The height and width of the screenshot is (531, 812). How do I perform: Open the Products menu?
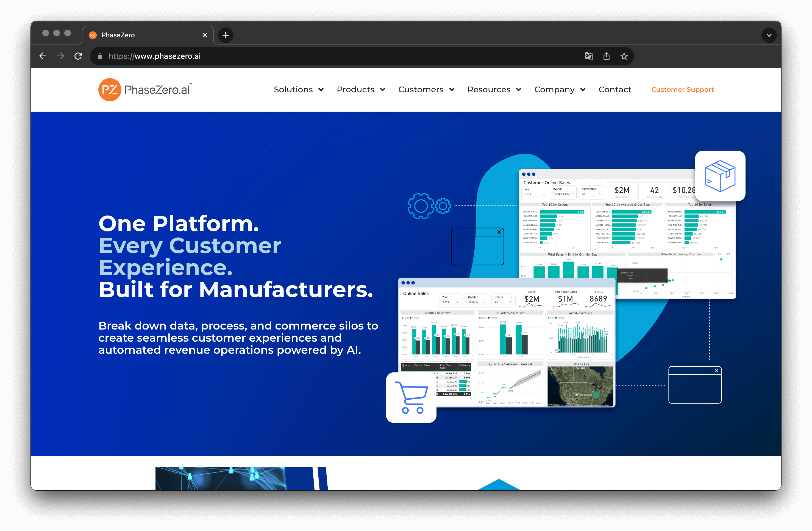click(355, 89)
